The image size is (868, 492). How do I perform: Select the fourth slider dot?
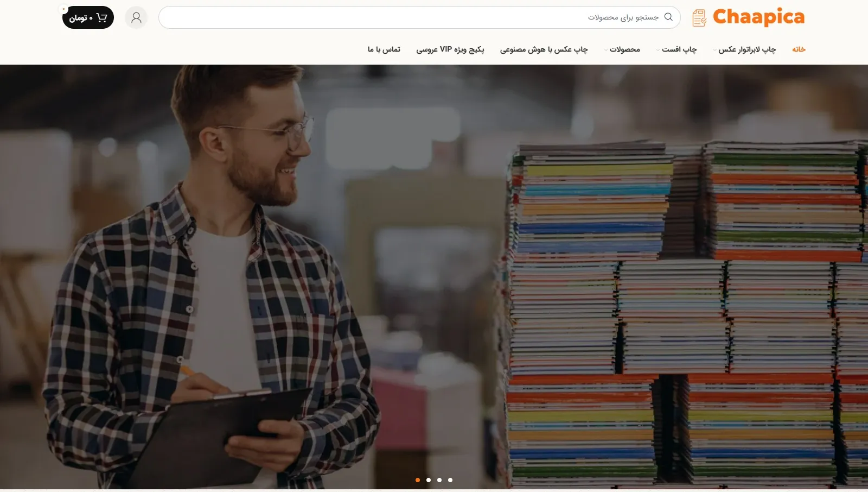pos(450,480)
